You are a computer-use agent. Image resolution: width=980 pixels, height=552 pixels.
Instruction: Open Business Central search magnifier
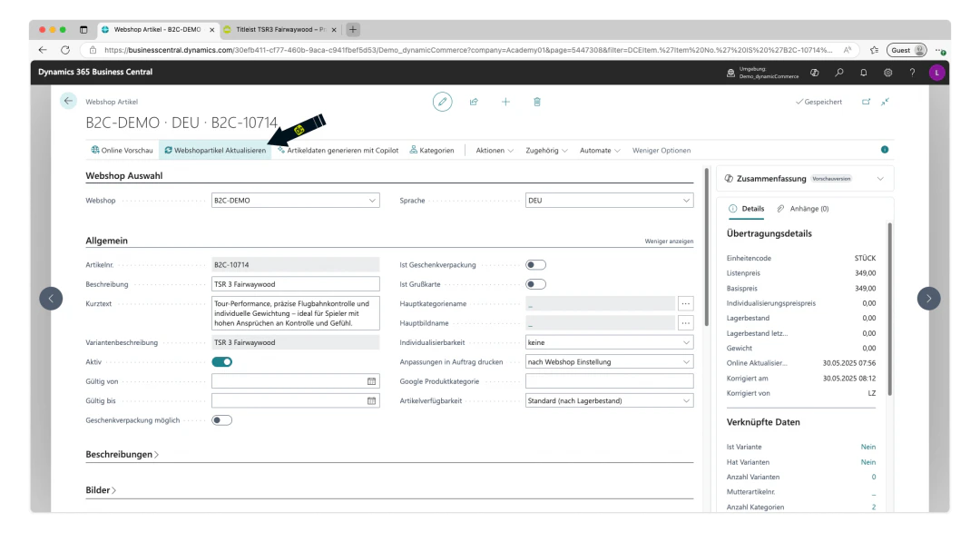tap(838, 73)
